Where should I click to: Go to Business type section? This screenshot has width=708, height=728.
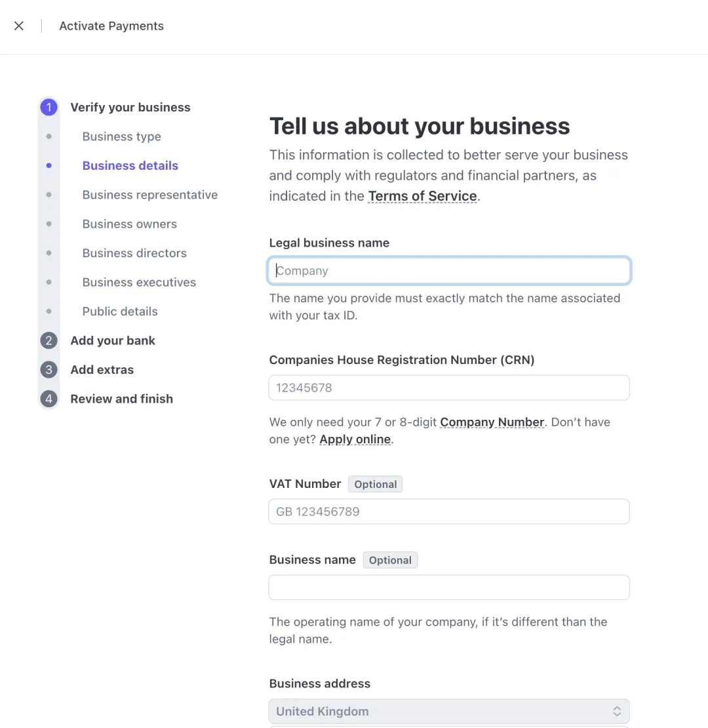[121, 136]
